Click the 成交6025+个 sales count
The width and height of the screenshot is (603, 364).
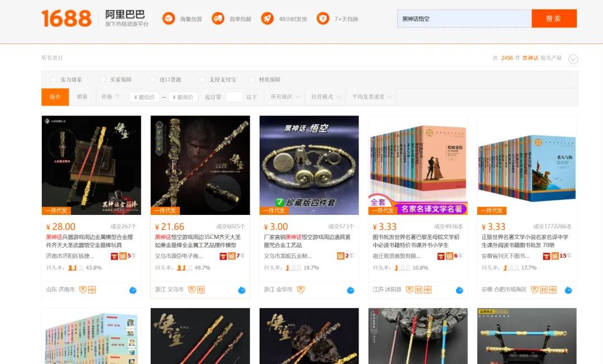click(231, 227)
